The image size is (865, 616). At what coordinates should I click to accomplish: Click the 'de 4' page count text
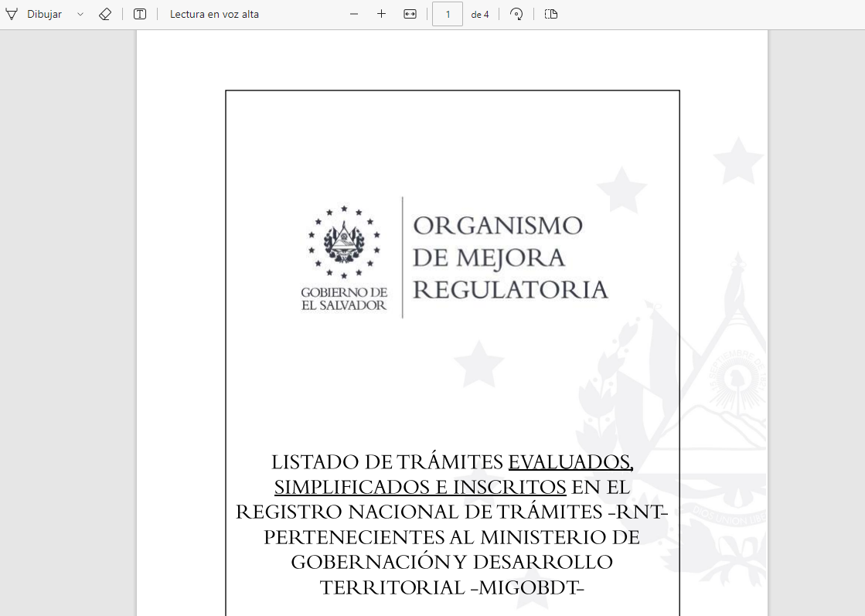point(480,15)
